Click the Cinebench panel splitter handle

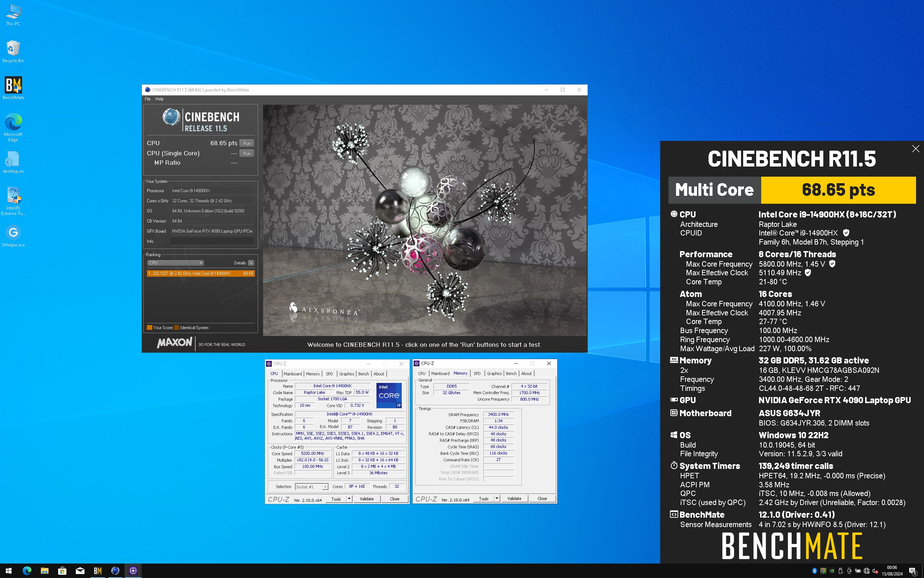click(x=261, y=227)
